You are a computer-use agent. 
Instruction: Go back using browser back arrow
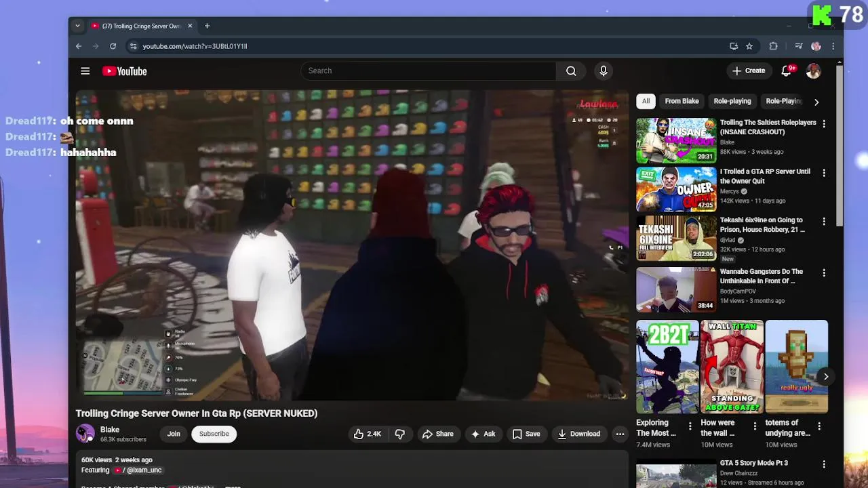79,46
